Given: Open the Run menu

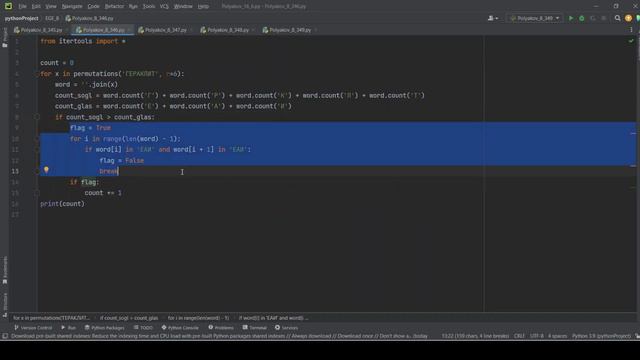Looking at the screenshot, I should [x=133, y=6].
